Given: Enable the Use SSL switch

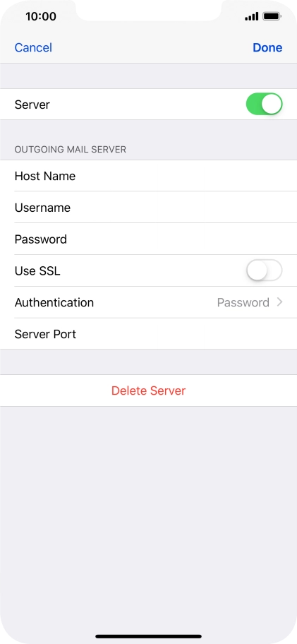Looking at the screenshot, I should point(264,270).
